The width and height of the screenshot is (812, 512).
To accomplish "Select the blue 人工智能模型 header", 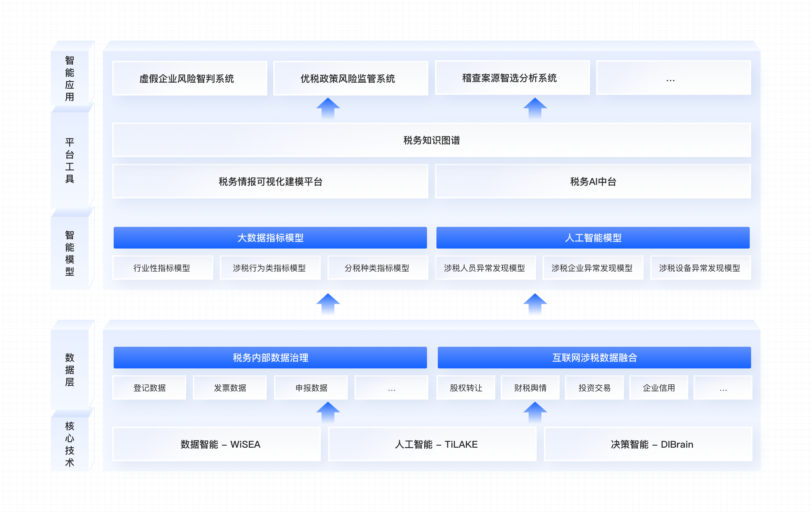I will pyautogui.click(x=593, y=238).
